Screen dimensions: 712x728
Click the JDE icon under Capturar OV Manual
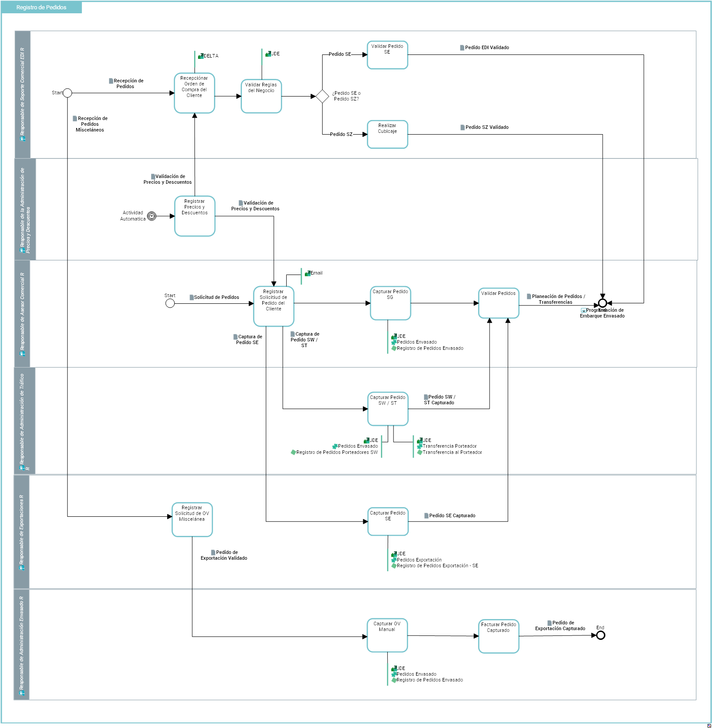pos(394,669)
